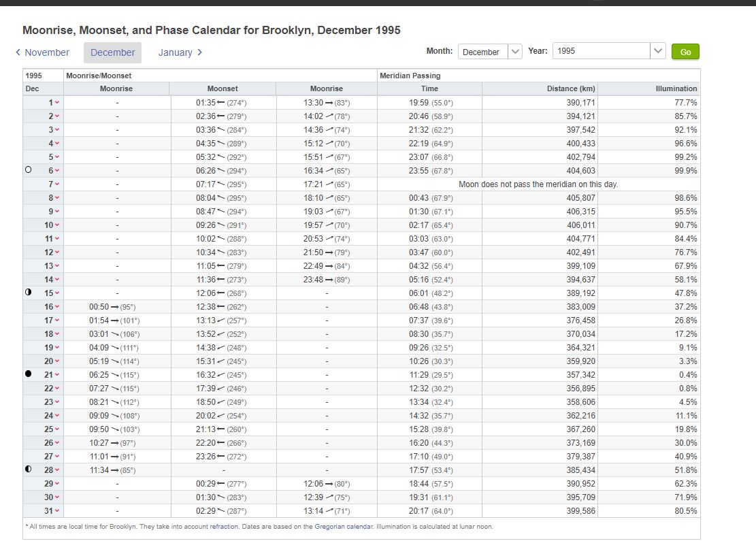Open the January next month link

180,52
